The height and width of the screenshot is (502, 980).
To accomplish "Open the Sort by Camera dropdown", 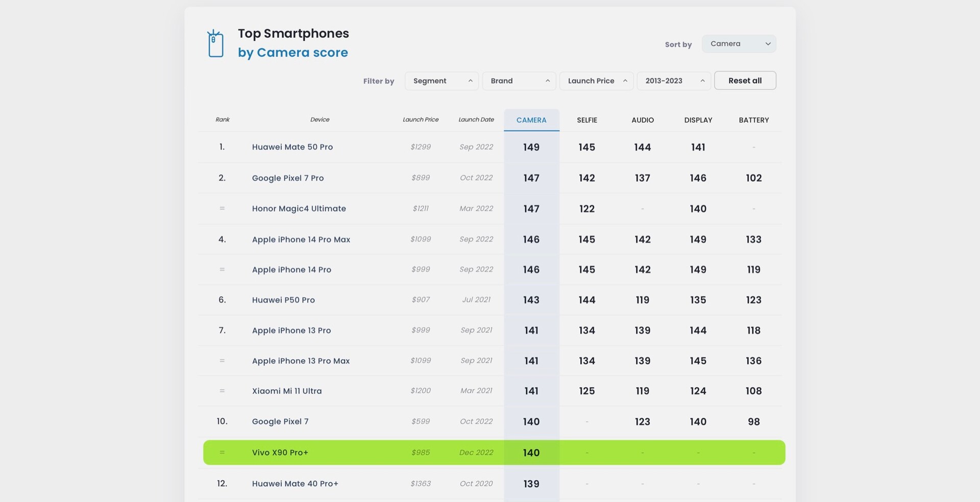I will 739,44.
